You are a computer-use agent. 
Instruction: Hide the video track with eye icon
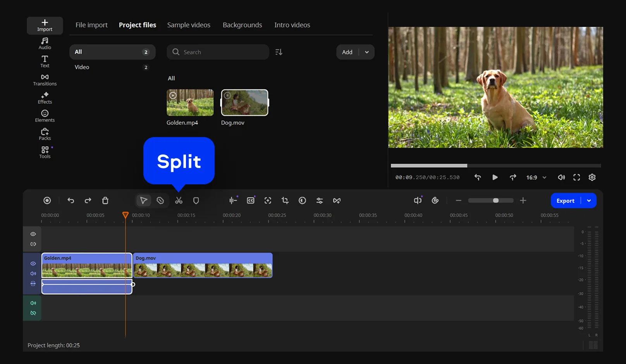pos(33,263)
